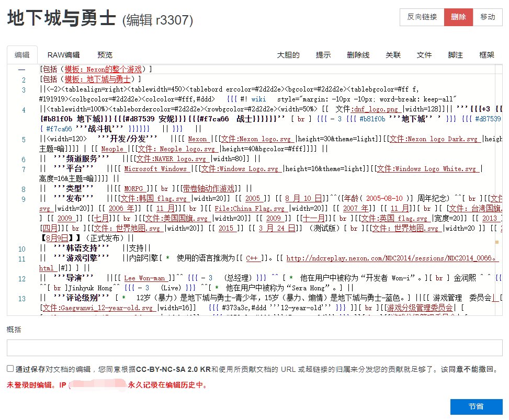This screenshot has height=420, width=509.
Task: Apply 删除线 strikethrough formatting
Action: (x=358, y=55)
